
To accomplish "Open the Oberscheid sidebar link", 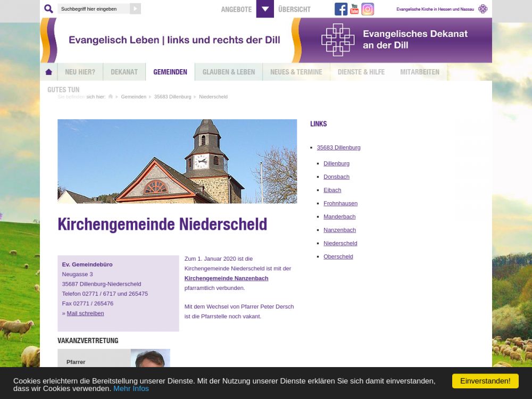I will click(338, 256).
